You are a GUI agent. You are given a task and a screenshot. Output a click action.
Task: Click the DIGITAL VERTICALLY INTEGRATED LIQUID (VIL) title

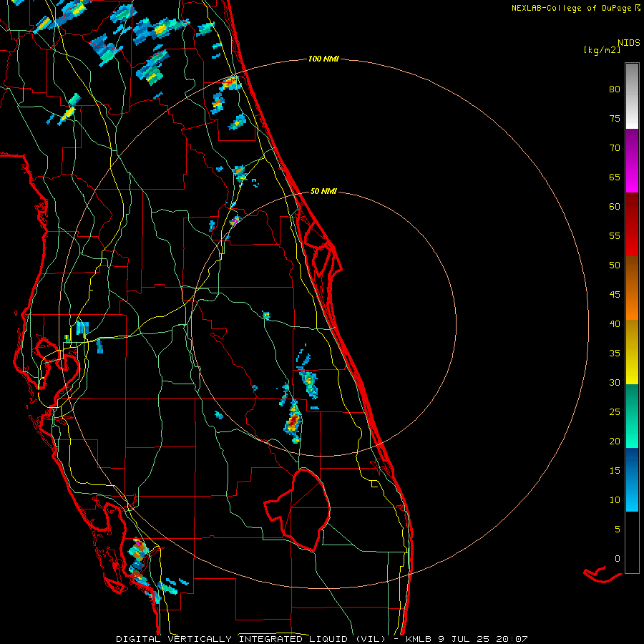click(251, 639)
